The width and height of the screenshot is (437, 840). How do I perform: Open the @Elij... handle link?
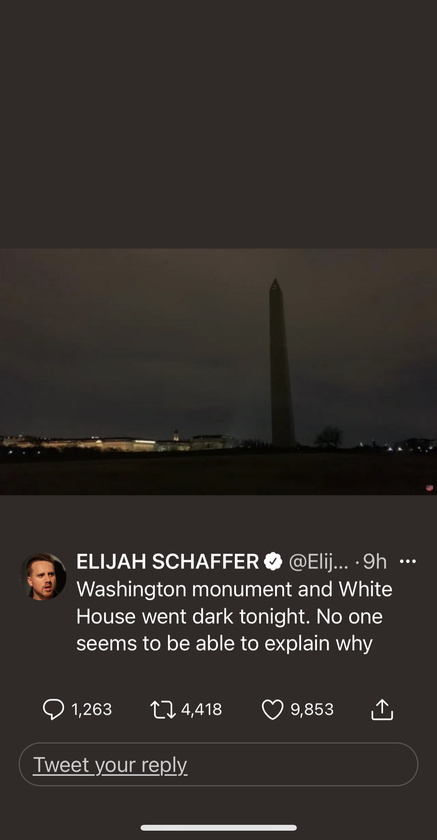coord(318,561)
